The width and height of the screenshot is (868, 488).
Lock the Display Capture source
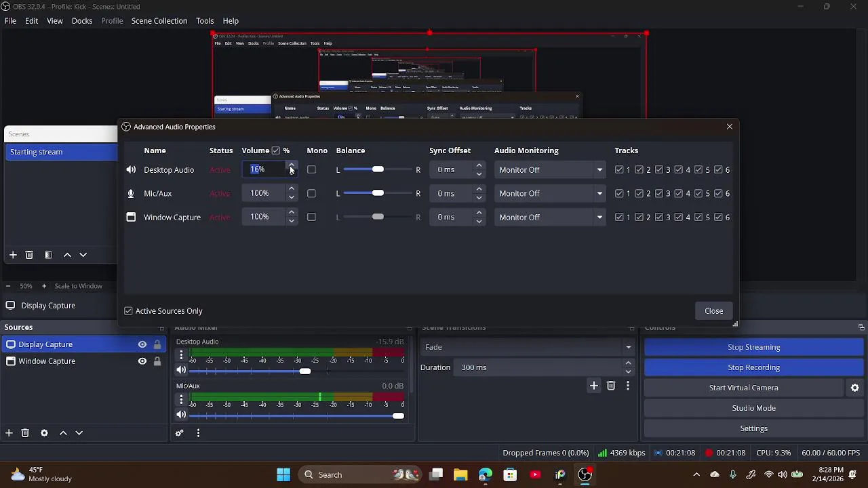[x=157, y=344]
